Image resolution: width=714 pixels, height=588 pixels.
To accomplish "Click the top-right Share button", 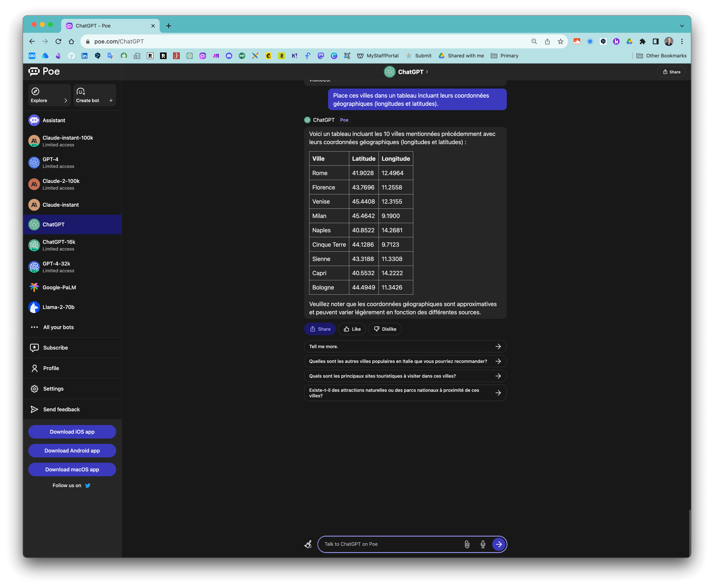I will [x=671, y=72].
